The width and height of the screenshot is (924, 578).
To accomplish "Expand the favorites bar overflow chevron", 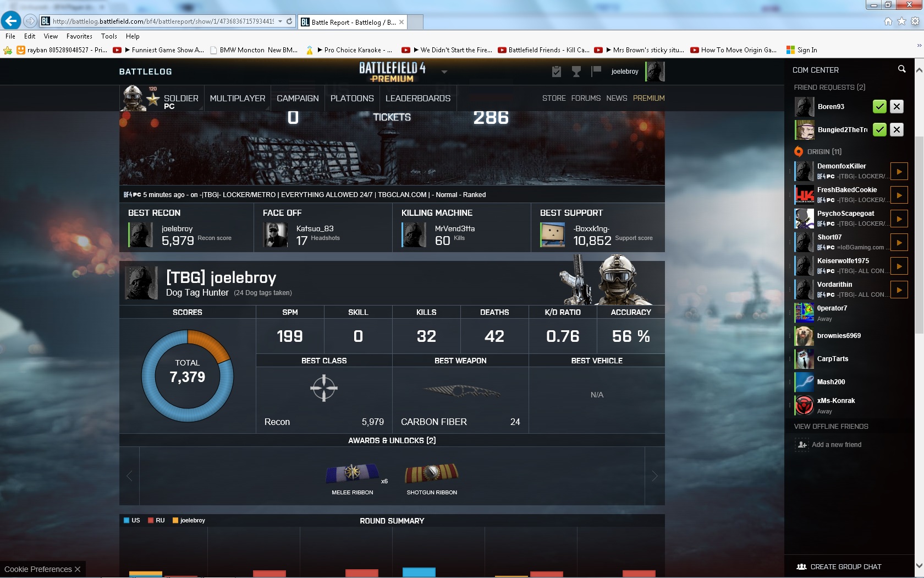I will tap(919, 46).
